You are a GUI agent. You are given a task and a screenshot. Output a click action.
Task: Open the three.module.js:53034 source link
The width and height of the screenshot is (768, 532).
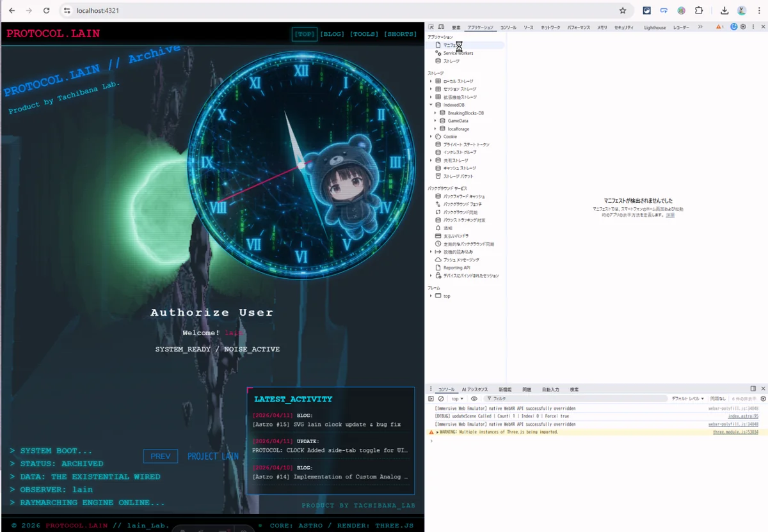click(735, 432)
